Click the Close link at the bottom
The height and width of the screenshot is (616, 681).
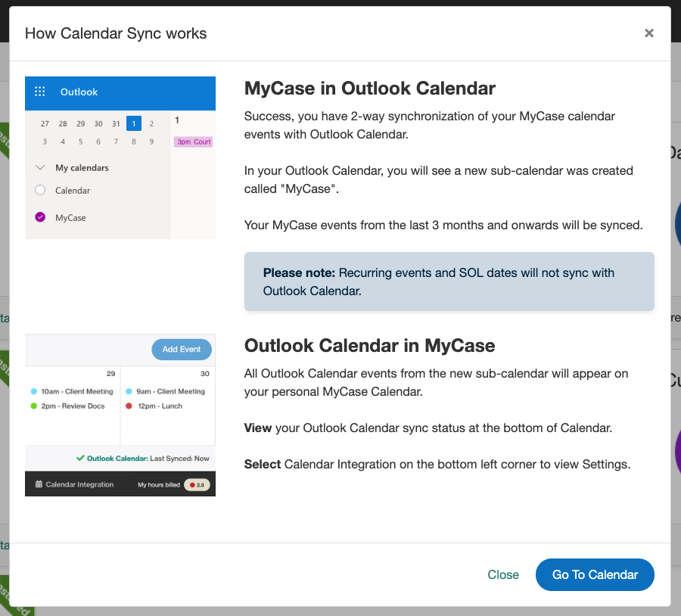pos(503,574)
